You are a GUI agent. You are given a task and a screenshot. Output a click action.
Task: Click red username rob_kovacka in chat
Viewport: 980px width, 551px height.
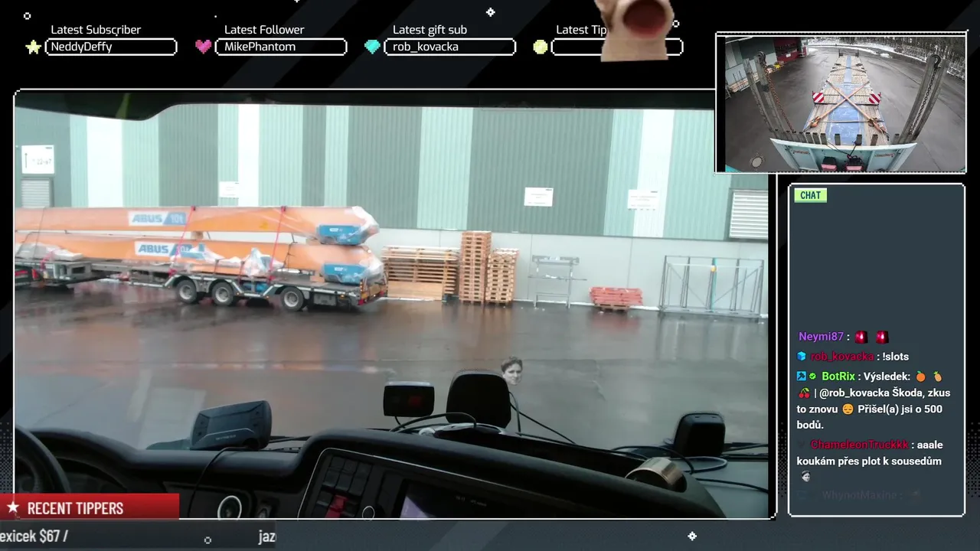[842, 357]
